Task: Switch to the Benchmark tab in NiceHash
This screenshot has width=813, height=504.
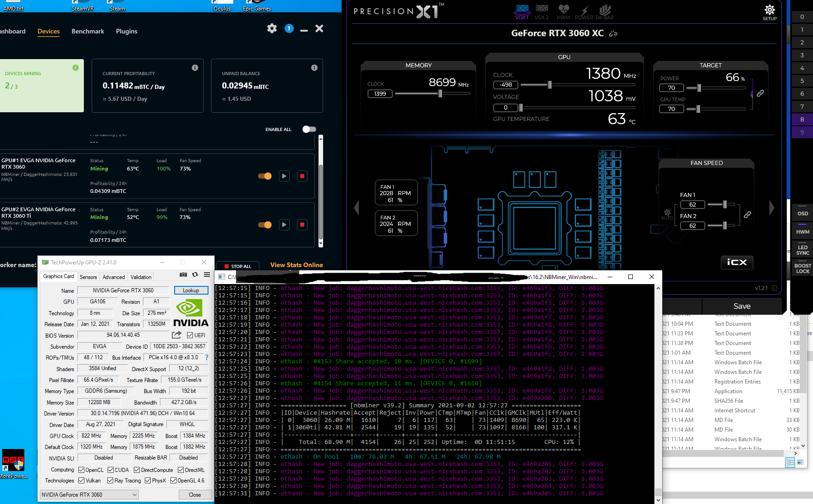Action: 88,31
